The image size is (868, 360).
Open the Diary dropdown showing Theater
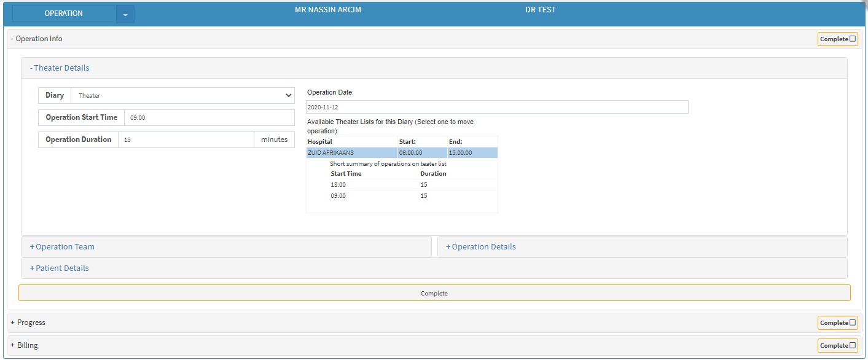(x=183, y=95)
